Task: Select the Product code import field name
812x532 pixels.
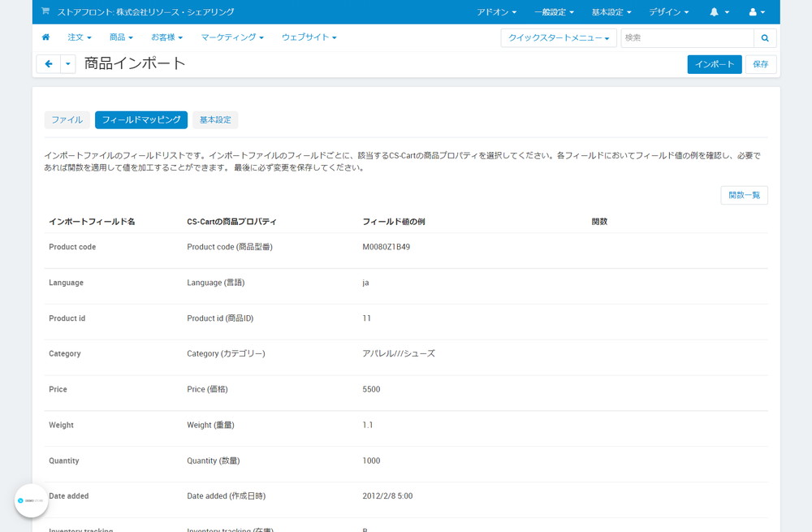Action: pyautogui.click(x=72, y=247)
